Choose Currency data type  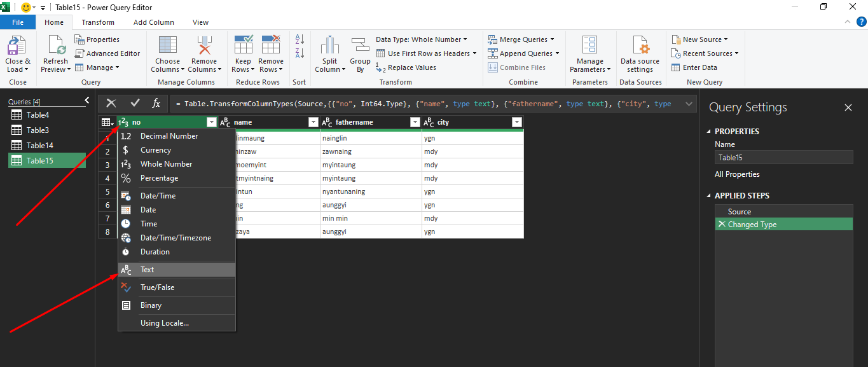click(177, 150)
